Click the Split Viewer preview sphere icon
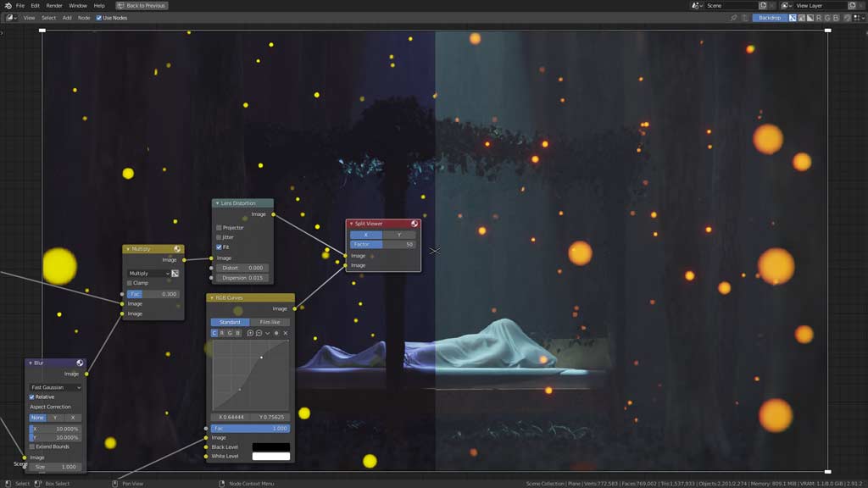This screenshot has width=868, height=488. [414, 224]
